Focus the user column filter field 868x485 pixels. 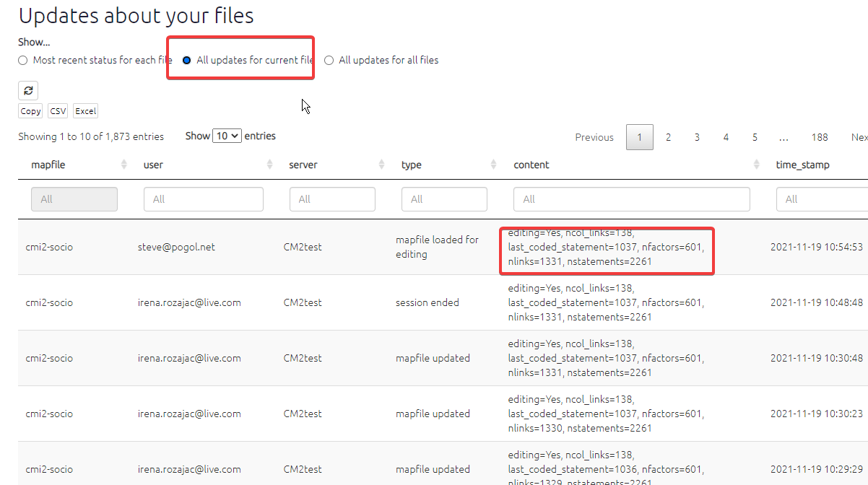click(204, 199)
